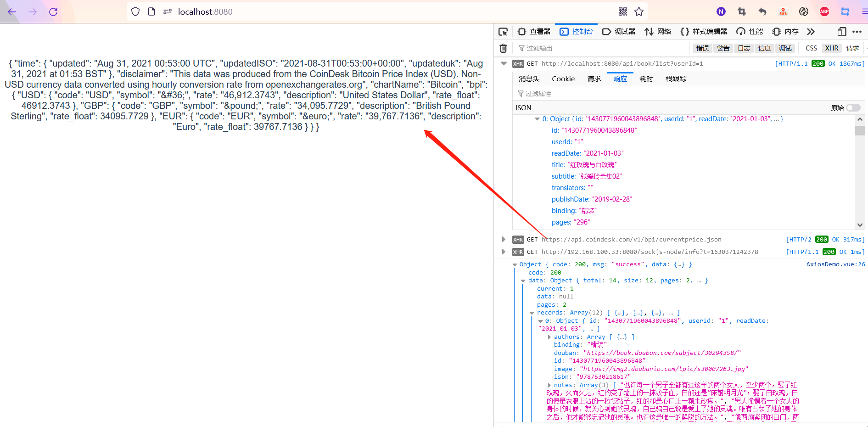Image resolution: width=868 pixels, height=427 pixels.
Task: Toggle the 错误 errors filter
Action: (x=702, y=48)
